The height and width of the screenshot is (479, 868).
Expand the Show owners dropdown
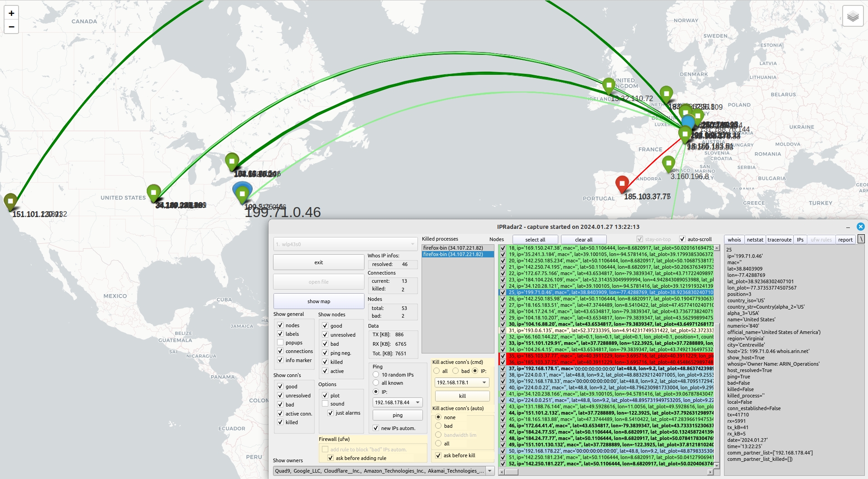(490, 471)
